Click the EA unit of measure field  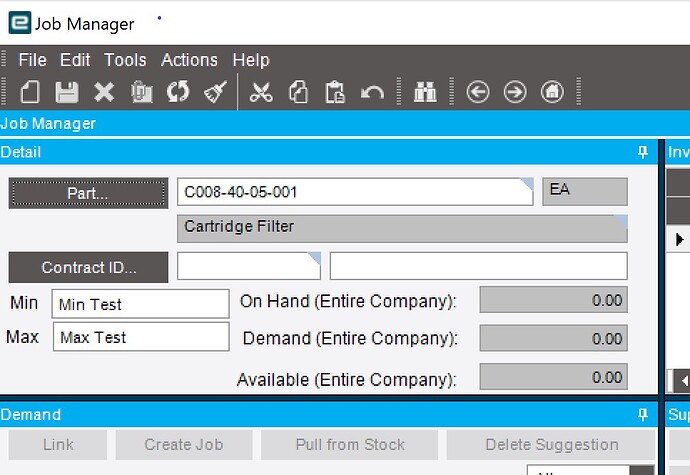tap(585, 191)
